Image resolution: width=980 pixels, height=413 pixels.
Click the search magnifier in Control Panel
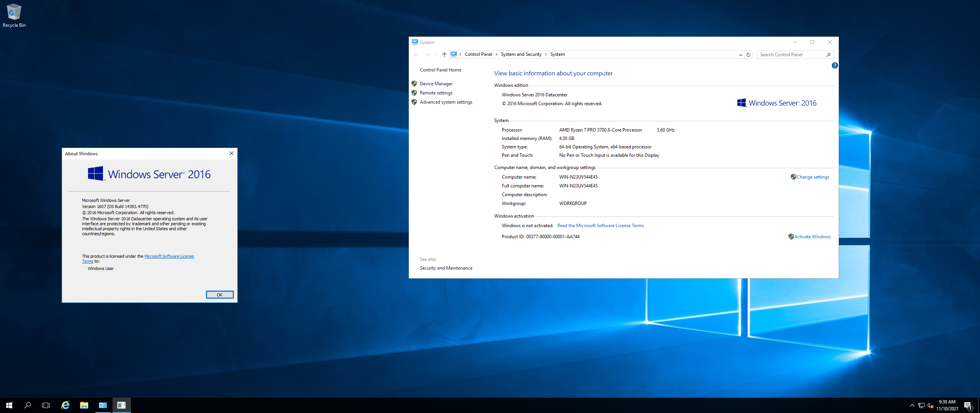[x=828, y=55]
